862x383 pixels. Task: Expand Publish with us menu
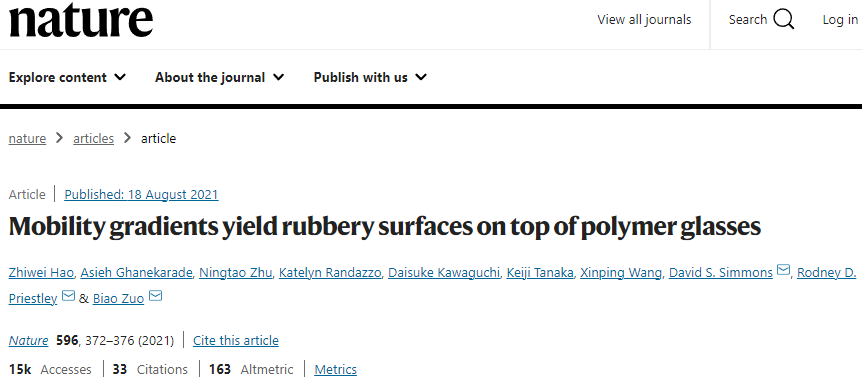tap(370, 77)
